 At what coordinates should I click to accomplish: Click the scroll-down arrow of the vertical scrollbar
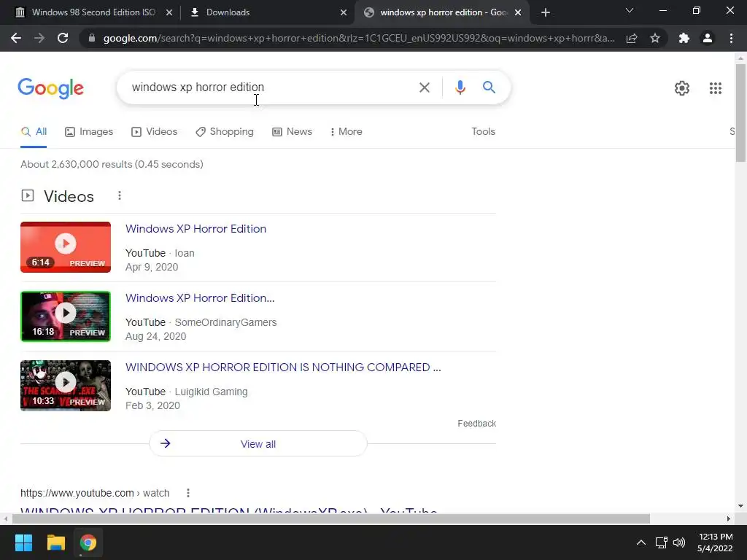pyautogui.click(x=740, y=506)
